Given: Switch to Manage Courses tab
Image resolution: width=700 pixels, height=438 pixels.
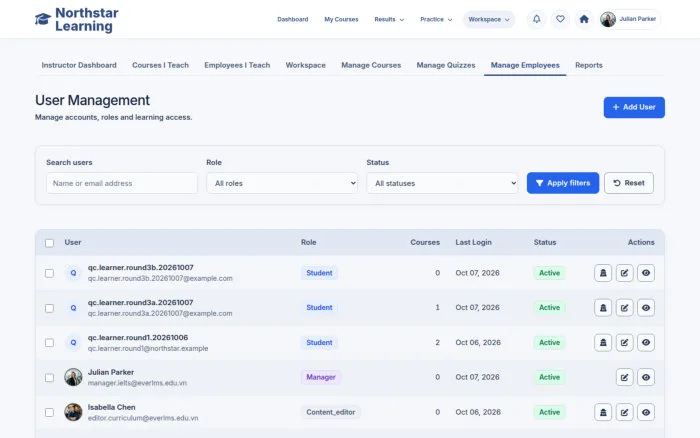Looking at the screenshot, I should [x=371, y=65].
